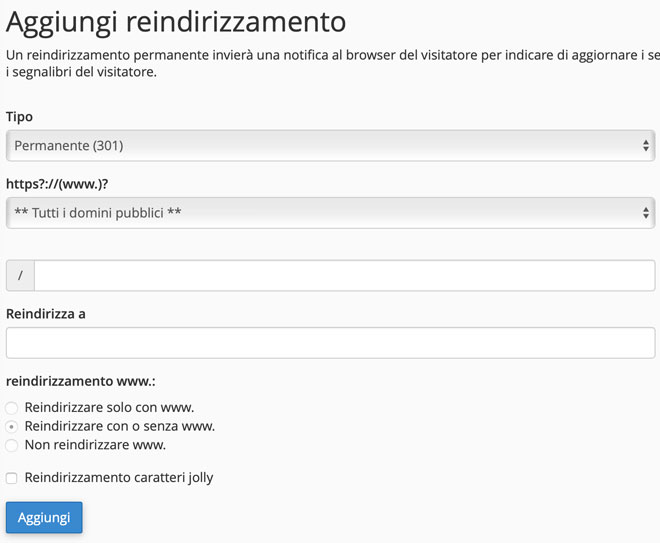The width and height of the screenshot is (660, 543).
Task: Enable Reindirizzamento caratteri jolly checkbox
Action: pos(12,478)
